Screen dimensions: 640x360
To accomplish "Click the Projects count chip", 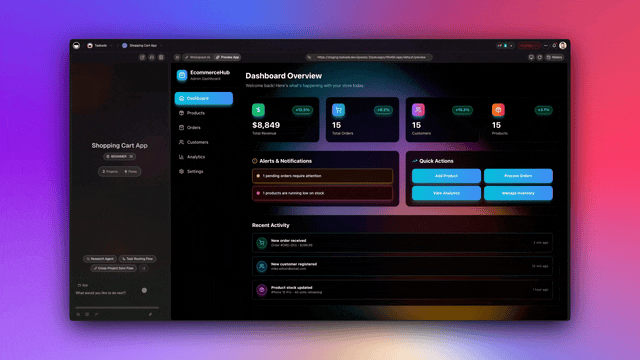I will pyautogui.click(x=110, y=171).
